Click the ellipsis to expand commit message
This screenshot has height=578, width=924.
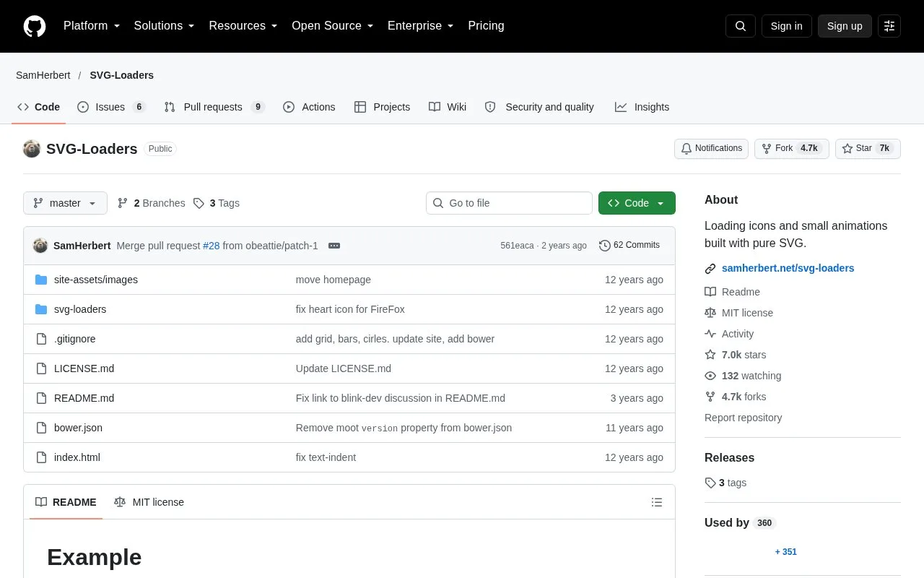click(x=334, y=246)
